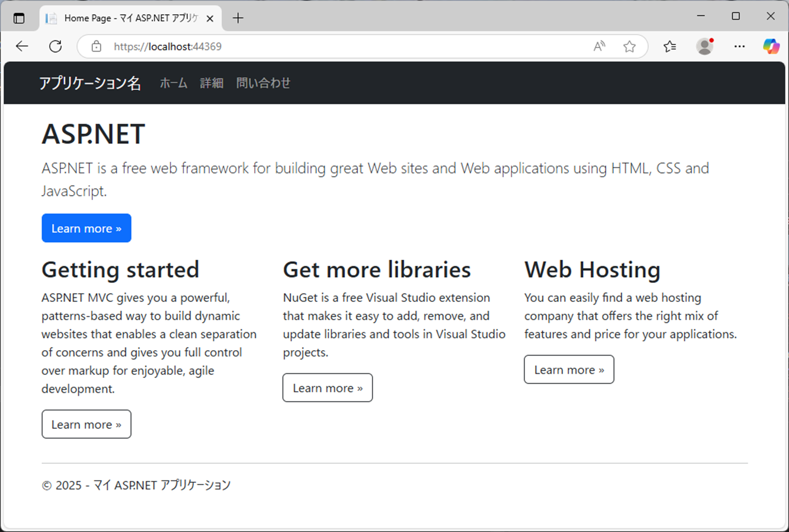Click the アプリケーション名 brand link
This screenshot has height=532, width=789.
(x=90, y=83)
